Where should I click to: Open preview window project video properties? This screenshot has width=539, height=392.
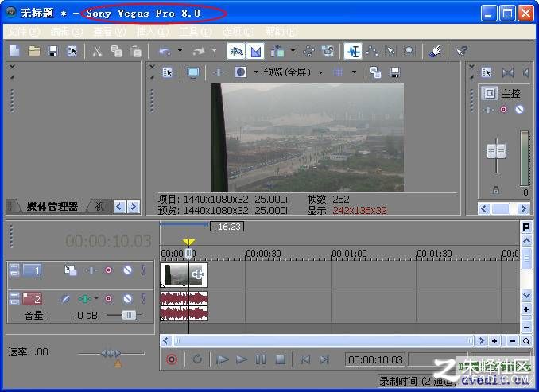[x=168, y=72]
